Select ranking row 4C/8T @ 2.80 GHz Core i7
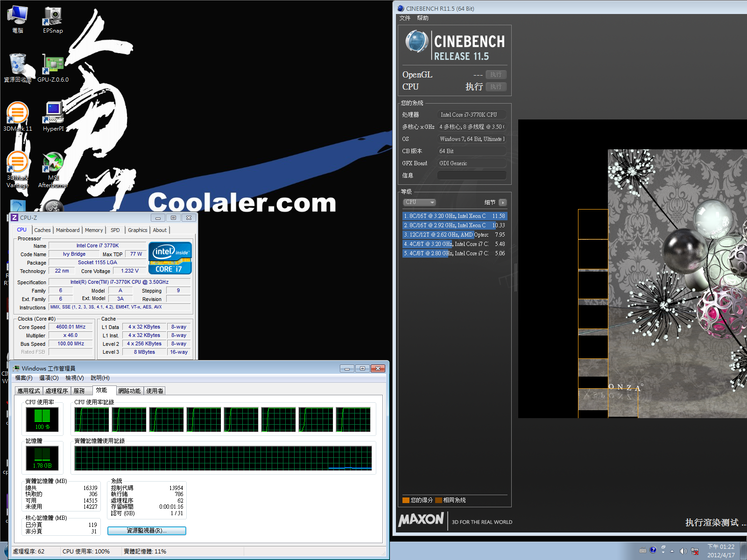Screen dimensions: 747x560 455,253
